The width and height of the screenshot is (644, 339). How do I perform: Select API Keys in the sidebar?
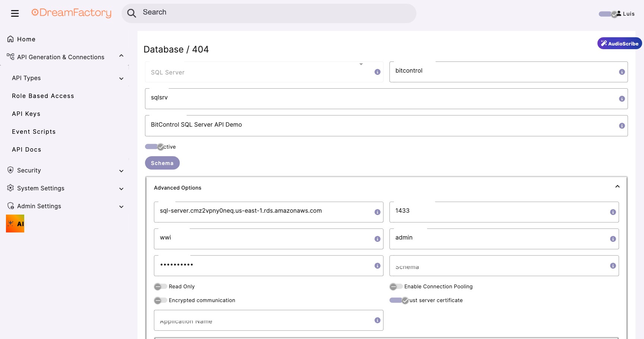(x=26, y=114)
